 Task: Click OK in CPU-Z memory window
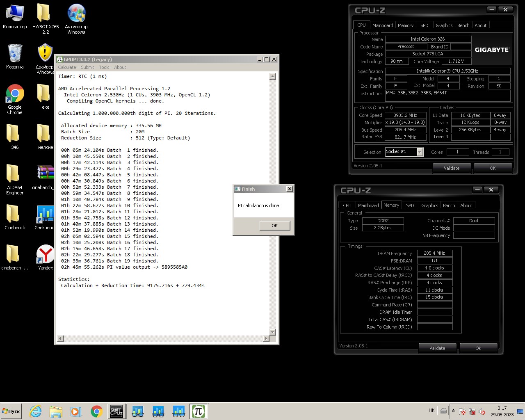pos(478,348)
